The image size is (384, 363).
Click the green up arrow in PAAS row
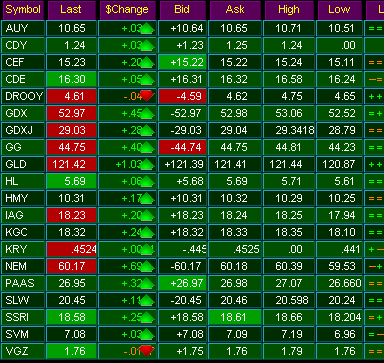pyautogui.click(x=146, y=283)
